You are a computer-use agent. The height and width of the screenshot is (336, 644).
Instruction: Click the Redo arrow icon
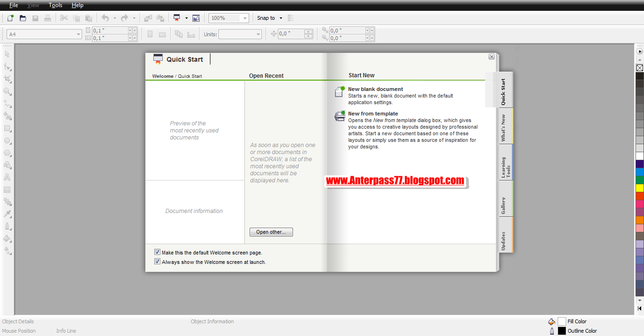click(x=125, y=18)
